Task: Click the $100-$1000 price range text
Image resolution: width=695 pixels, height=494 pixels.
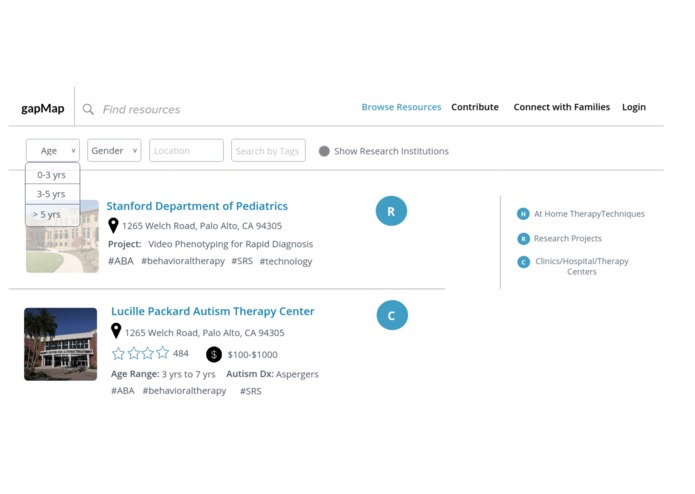Action: (x=252, y=354)
